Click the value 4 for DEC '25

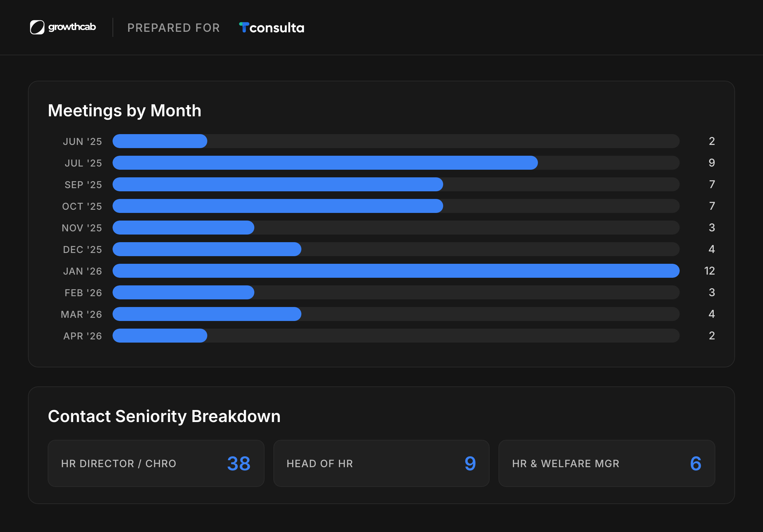coord(712,249)
